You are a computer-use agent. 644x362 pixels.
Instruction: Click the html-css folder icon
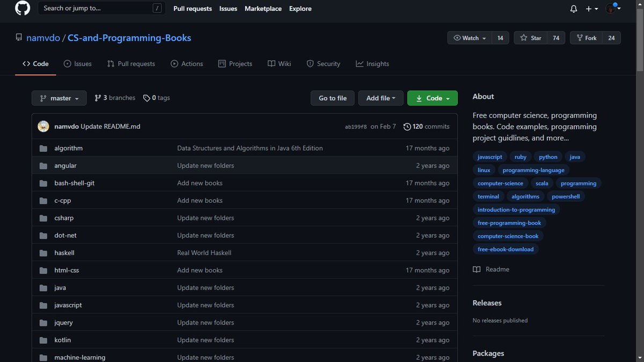[x=43, y=270]
